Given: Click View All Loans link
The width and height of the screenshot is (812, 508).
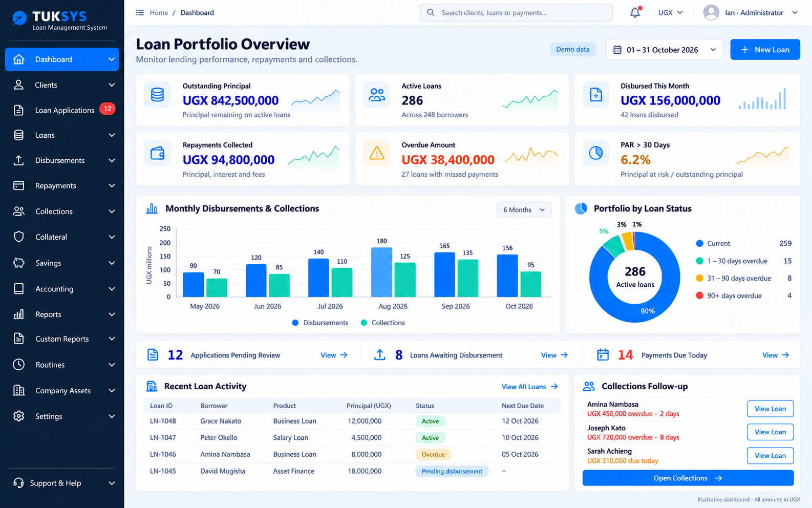Looking at the screenshot, I should 529,387.
